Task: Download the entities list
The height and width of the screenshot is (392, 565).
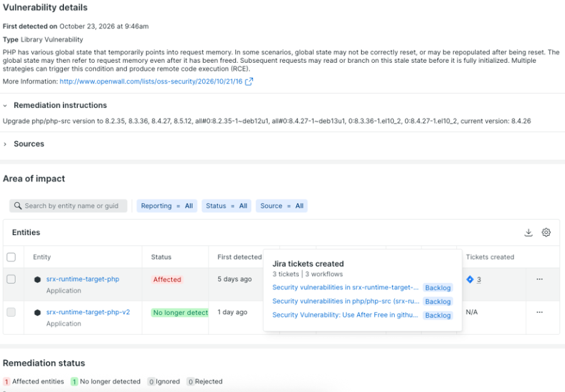Action: click(x=528, y=233)
